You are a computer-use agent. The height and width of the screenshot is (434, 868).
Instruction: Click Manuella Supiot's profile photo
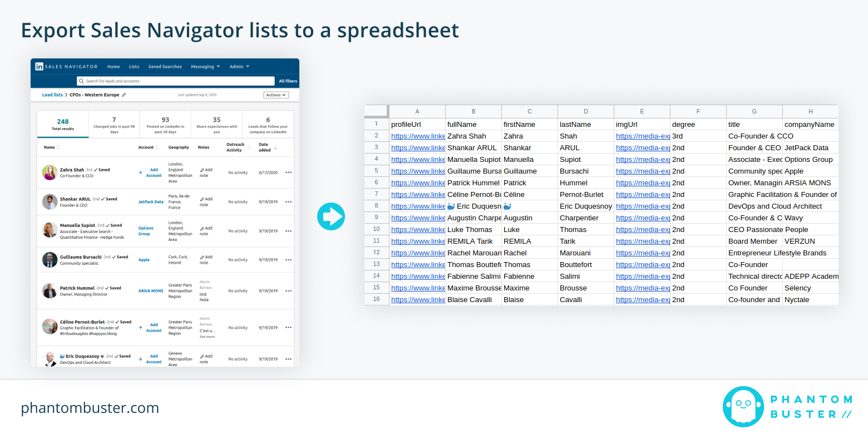tap(50, 230)
